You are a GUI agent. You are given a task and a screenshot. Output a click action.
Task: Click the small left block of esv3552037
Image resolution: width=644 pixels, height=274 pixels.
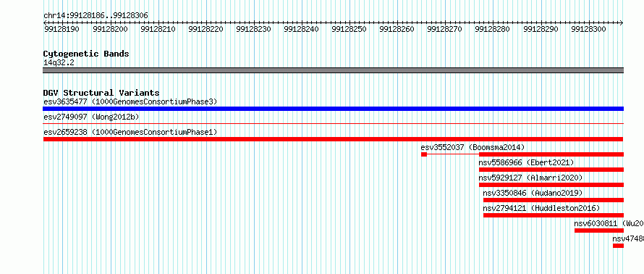click(x=424, y=154)
